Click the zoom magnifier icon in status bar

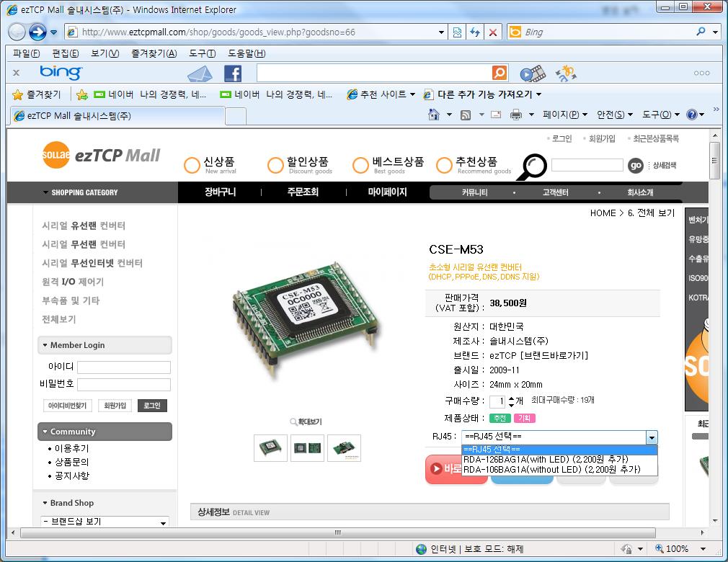(659, 548)
